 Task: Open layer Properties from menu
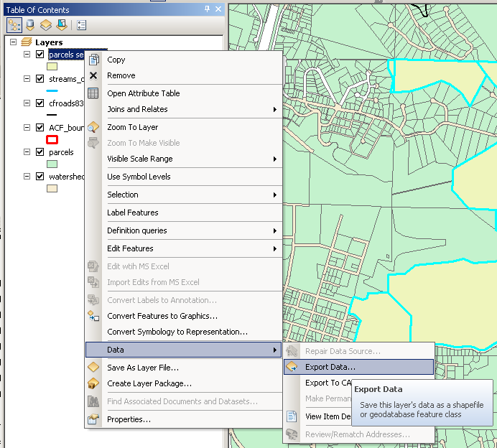point(129,419)
